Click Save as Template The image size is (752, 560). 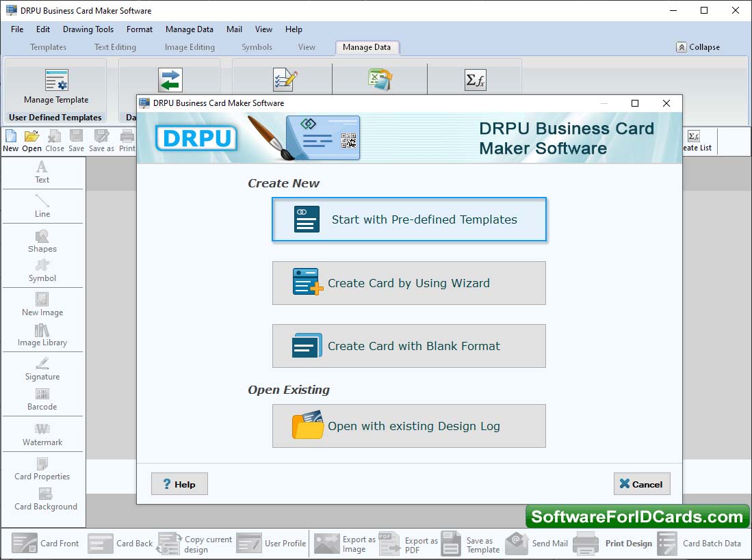coord(471,544)
